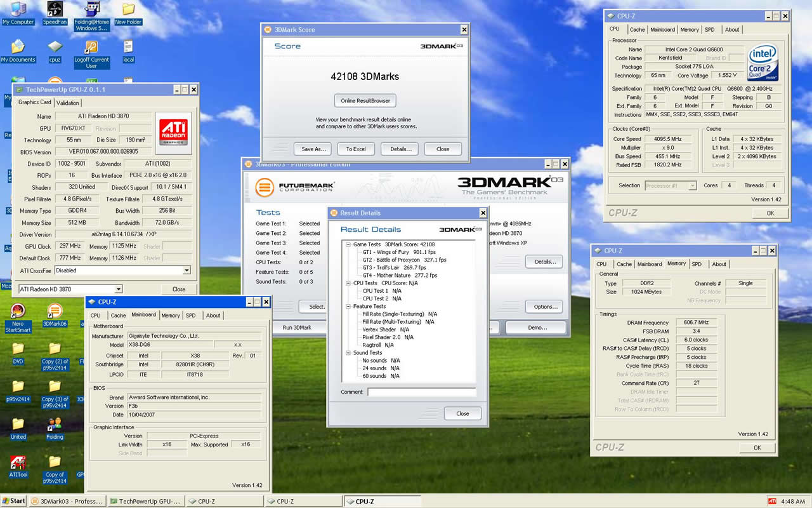
Task: Open the Copy (3) of p95v2414 folder
Action: [55, 394]
